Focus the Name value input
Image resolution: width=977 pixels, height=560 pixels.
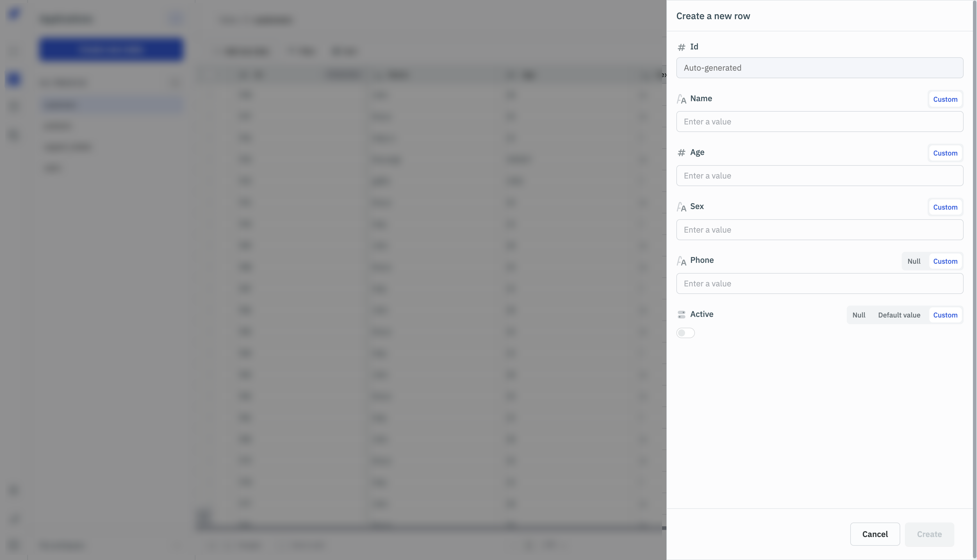(819, 122)
